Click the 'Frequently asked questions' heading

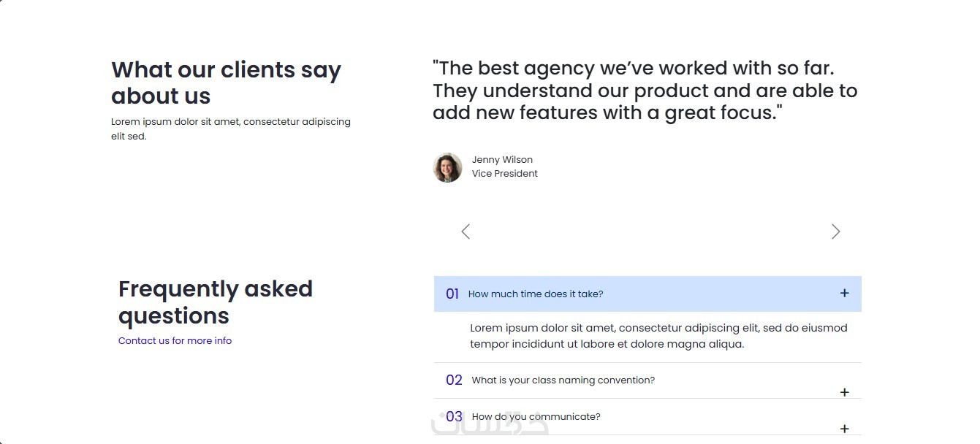(215, 302)
